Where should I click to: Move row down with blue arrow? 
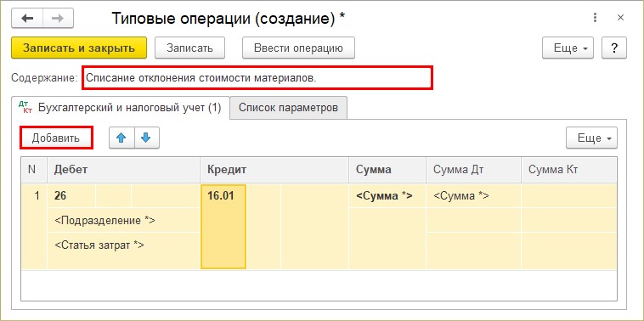(146, 138)
